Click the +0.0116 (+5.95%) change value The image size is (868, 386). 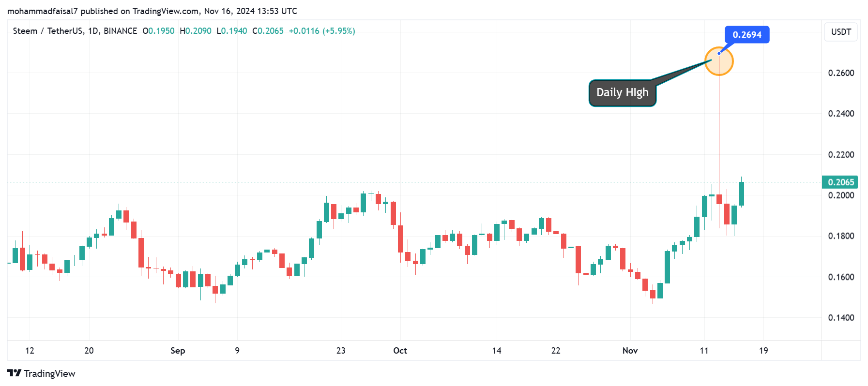(322, 31)
